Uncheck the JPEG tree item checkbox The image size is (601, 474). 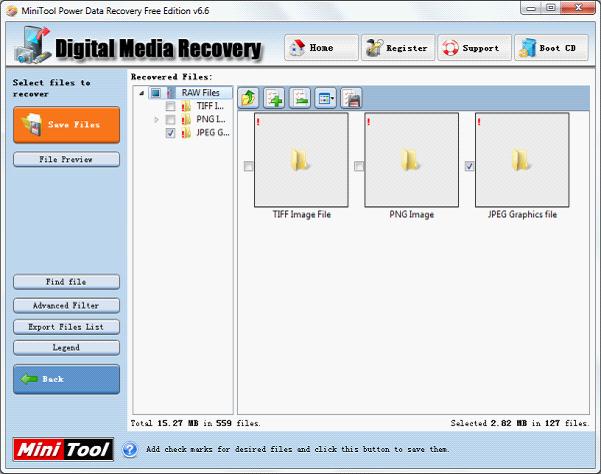(x=170, y=133)
